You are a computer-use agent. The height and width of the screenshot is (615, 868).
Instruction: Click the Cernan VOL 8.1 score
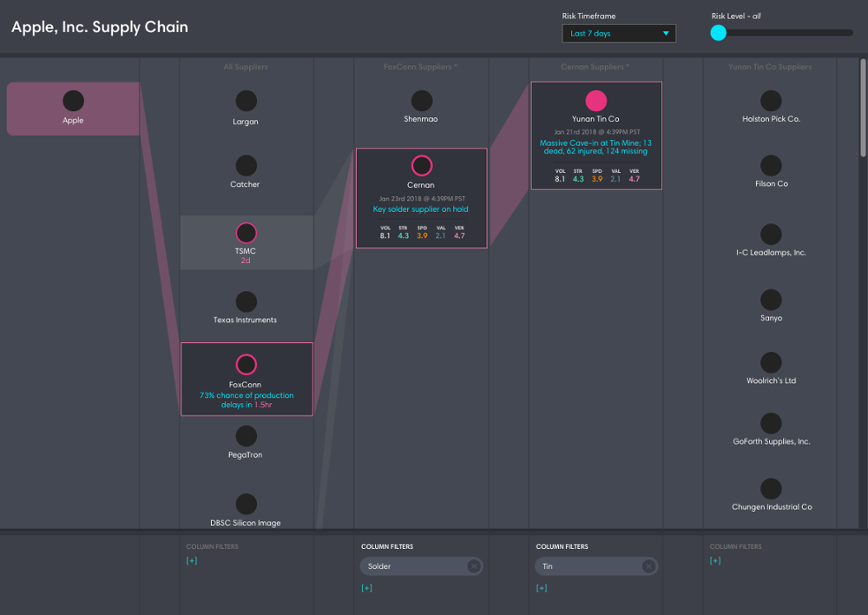[x=385, y=232]
